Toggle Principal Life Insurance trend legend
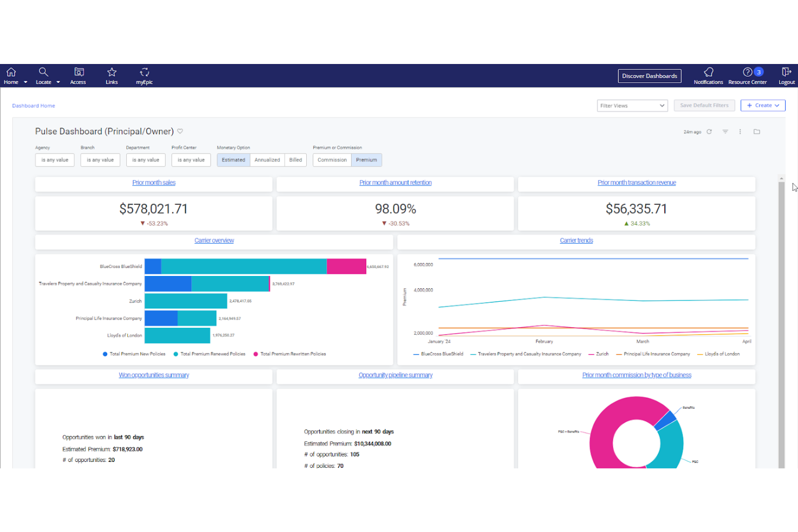This screenshot has width=798, height=532. point(653,354)
